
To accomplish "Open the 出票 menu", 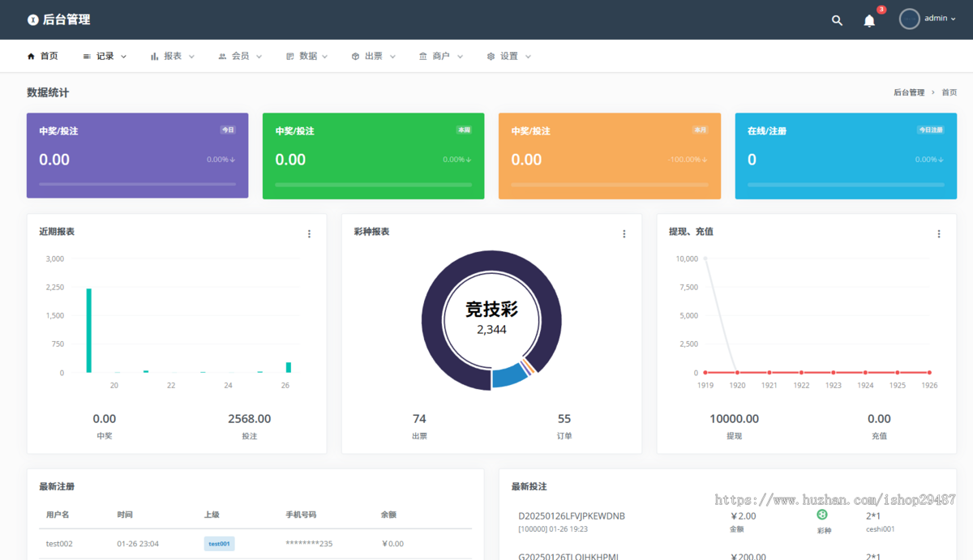I will tap(374, 57).
